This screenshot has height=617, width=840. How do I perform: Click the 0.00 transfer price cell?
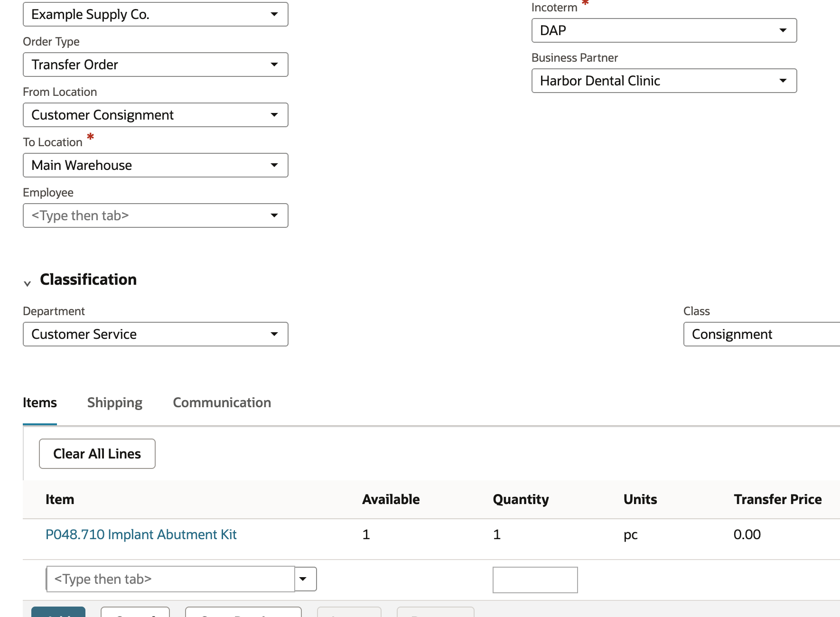747,534
